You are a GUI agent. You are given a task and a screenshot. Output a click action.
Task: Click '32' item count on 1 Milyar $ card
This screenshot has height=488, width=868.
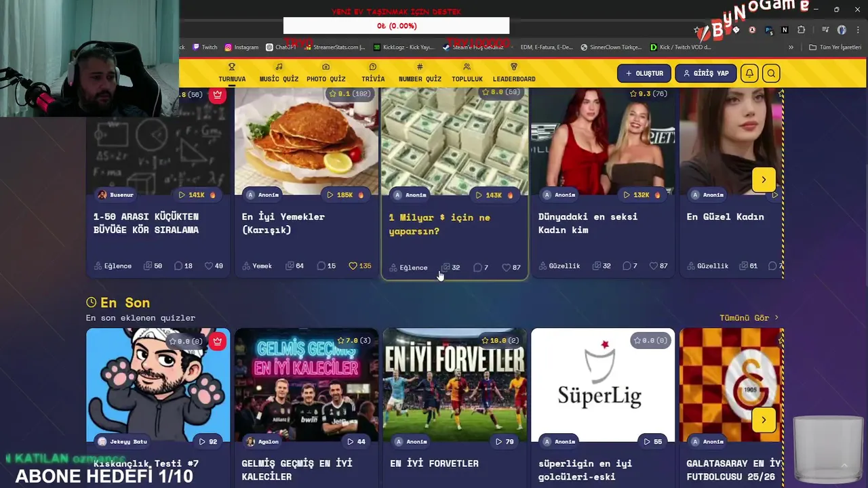[451, 268]
